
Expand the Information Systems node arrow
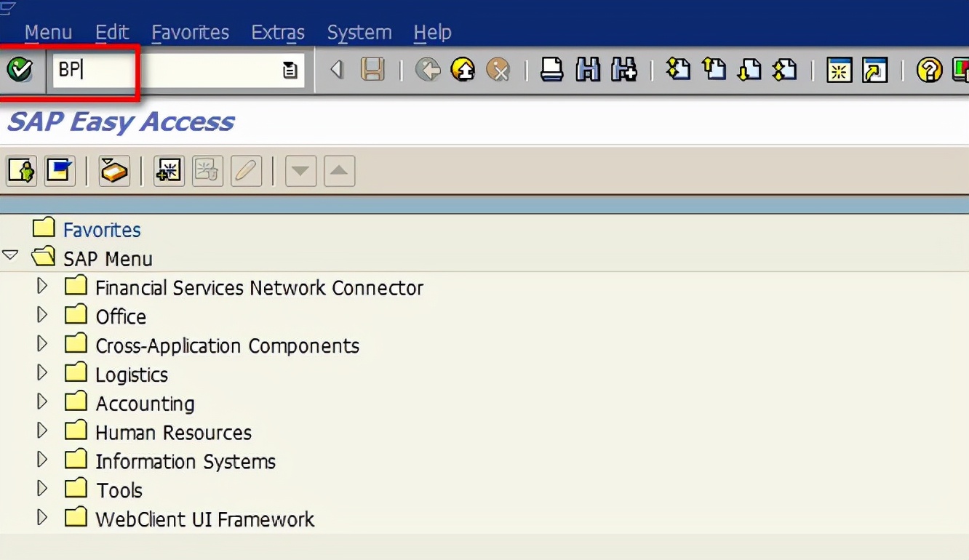[42, 460]
